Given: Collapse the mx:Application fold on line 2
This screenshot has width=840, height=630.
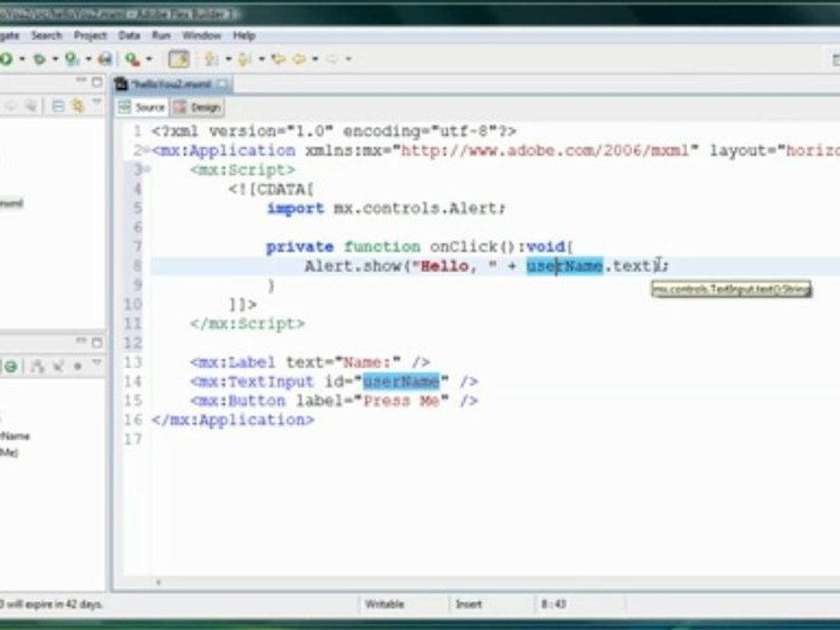Looking at the screenshot, I should (x=147, y=150).
